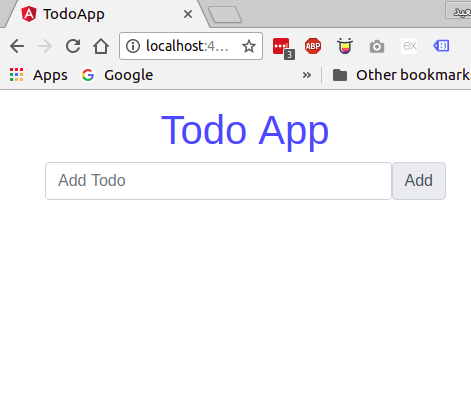Click the camera screenshot extension icon
The width and height of the screenshot is (471, 398).
click(x=377, y=46)
